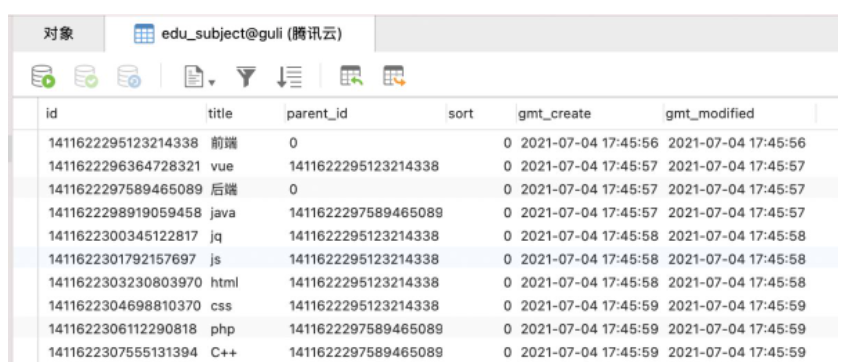Click the id column header
The image size is (846, 362).
(x=52, y=114)
